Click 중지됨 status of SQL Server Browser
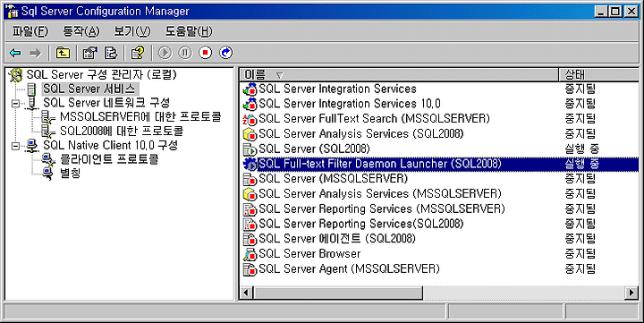This screenshot has height=323, width=644. (580, 253)
